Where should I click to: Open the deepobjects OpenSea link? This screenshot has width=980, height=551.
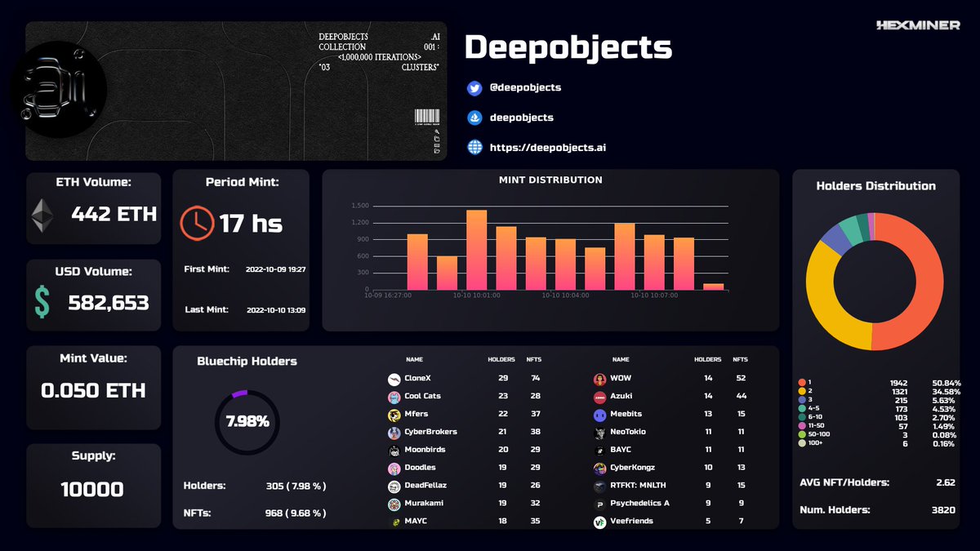[x=522, y=118]
